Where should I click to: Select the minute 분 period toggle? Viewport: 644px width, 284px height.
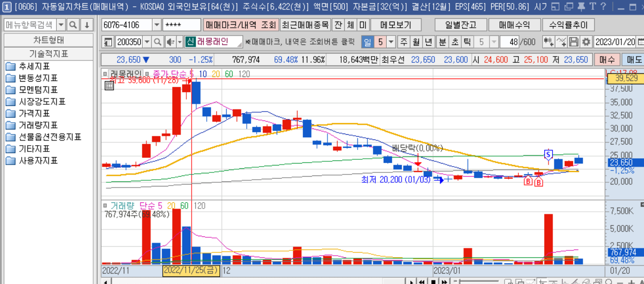click(x=442, y=42)
